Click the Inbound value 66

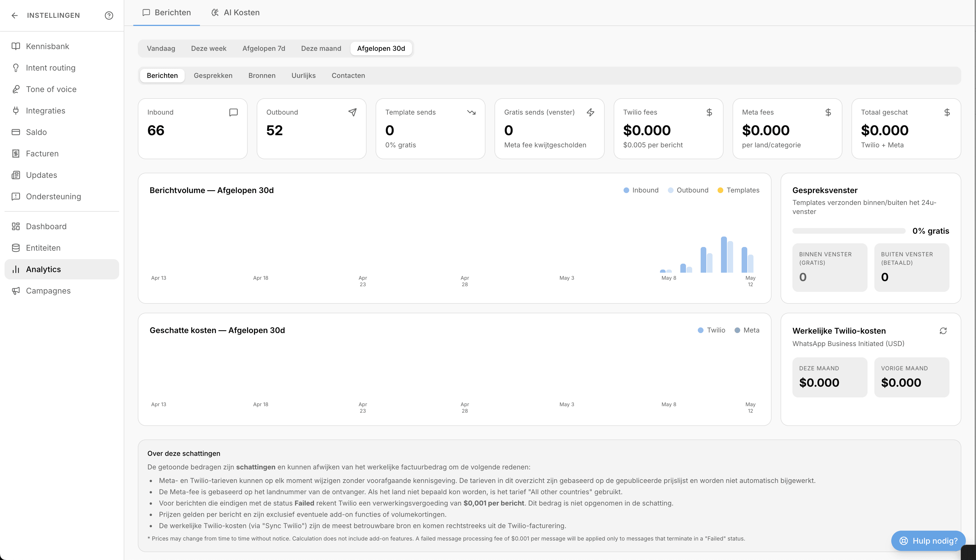point(156,131)
